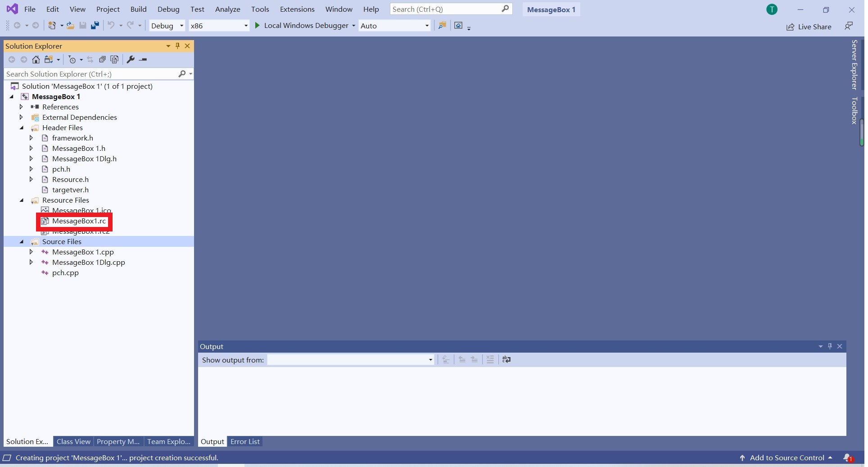This screenshot has width=868, height=467.
Task: Click the Sync with Active Document icon
Action: [x=90, y=59]
